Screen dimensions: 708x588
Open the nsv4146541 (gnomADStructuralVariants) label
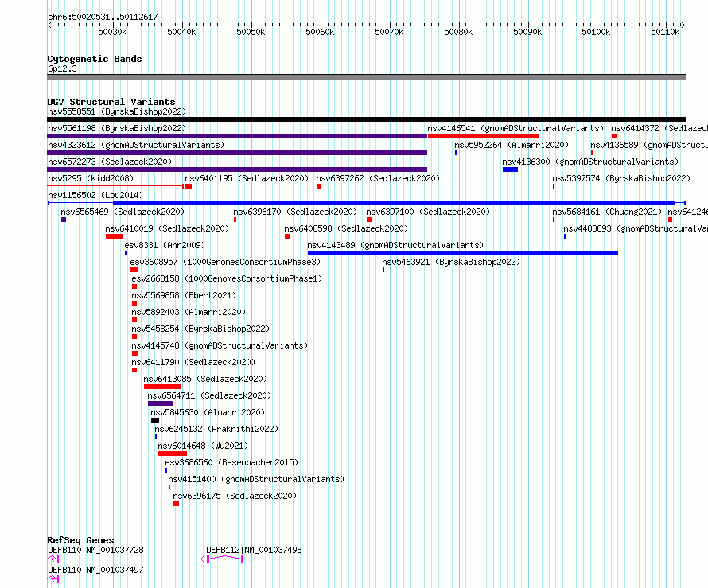(x=515, y=128)
